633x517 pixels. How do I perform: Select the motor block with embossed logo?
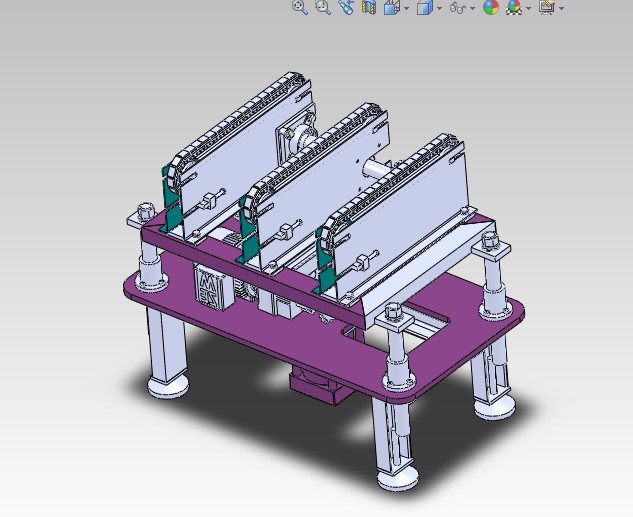pyautogui.click(x=213, y=287)
